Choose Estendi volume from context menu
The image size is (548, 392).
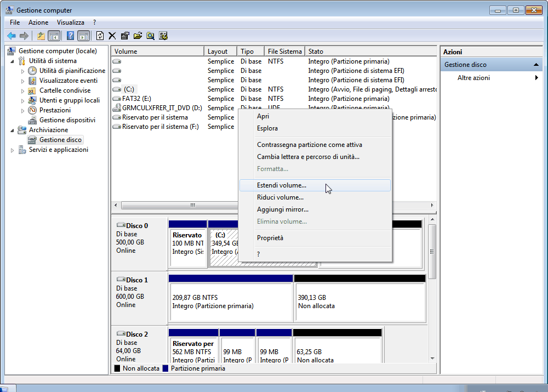[x=282, y=185]
